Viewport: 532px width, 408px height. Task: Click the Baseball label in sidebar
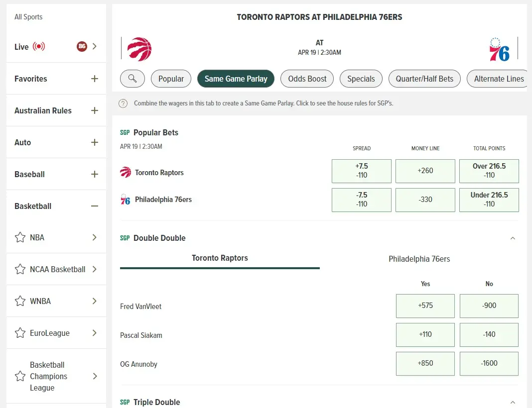click(29, 174)
